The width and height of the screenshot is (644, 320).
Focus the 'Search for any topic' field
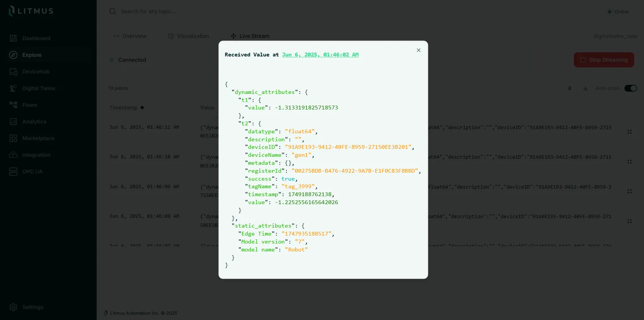click(148, 11)
